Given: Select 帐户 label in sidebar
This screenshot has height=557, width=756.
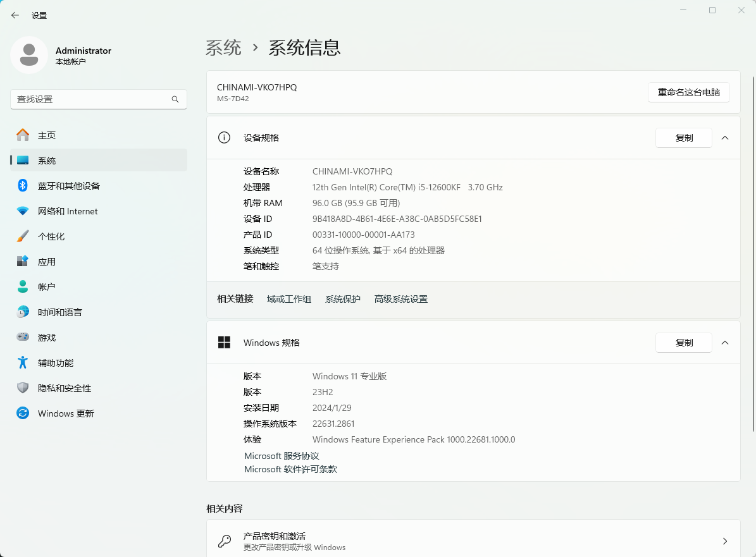Looking at the screenshot, I should tap(47, 286).
